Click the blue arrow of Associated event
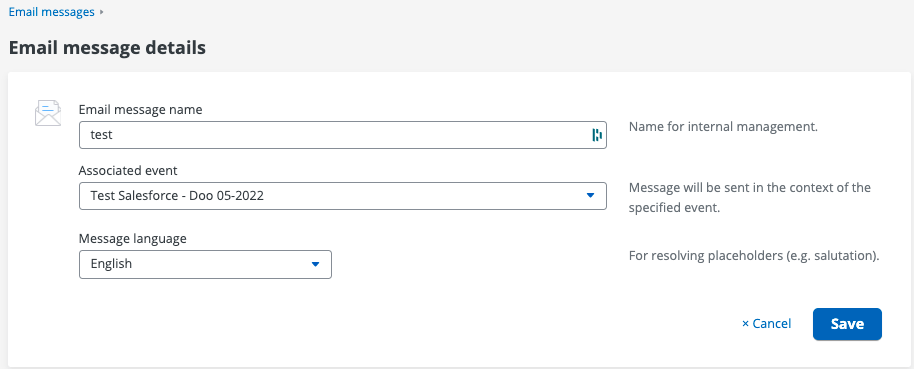This screenshot has height=369, width=914. 590,196
